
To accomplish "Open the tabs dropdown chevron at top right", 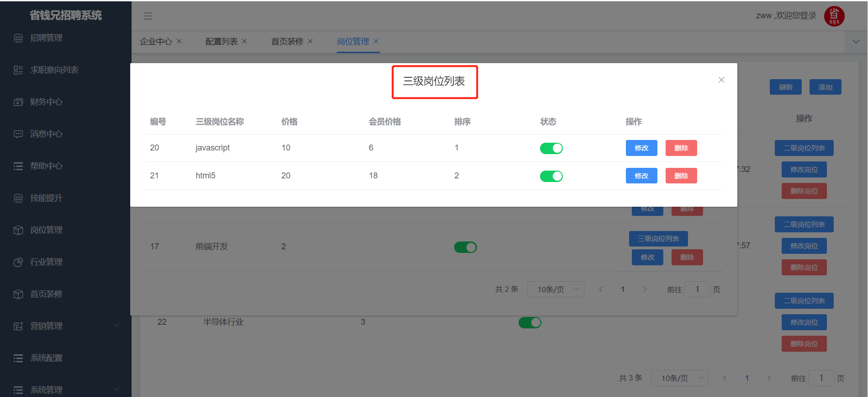I will click(856, 42).
